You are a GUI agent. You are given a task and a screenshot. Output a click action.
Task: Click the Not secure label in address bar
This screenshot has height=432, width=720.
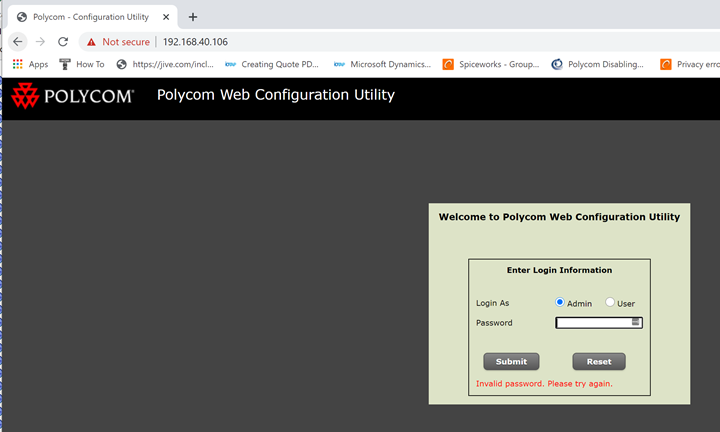point(126,42)
